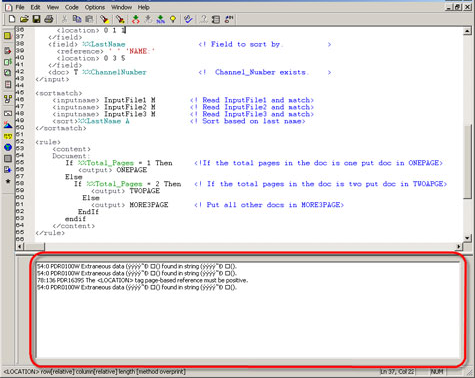Click the 'output> TWOPAGE' code line
This screenshot has height=378, width=475.
125,191
